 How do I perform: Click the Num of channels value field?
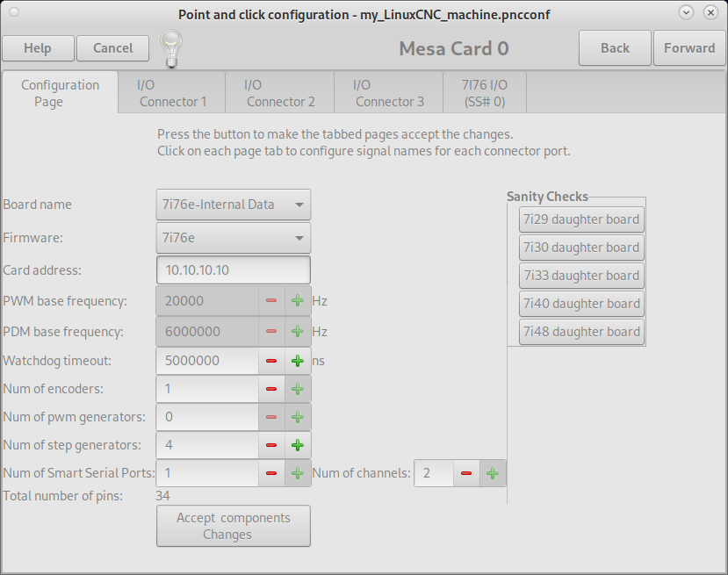[x=434, y=473]
